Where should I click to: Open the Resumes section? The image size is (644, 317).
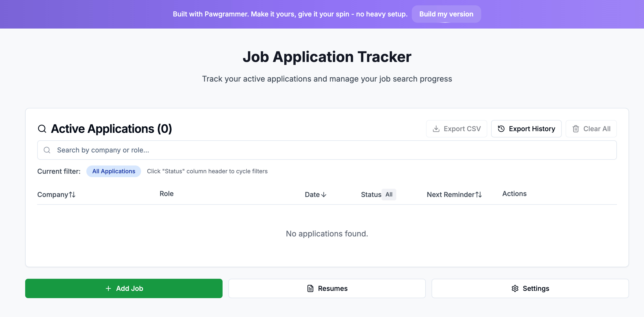pyautogui.click(x=327, y=288)
